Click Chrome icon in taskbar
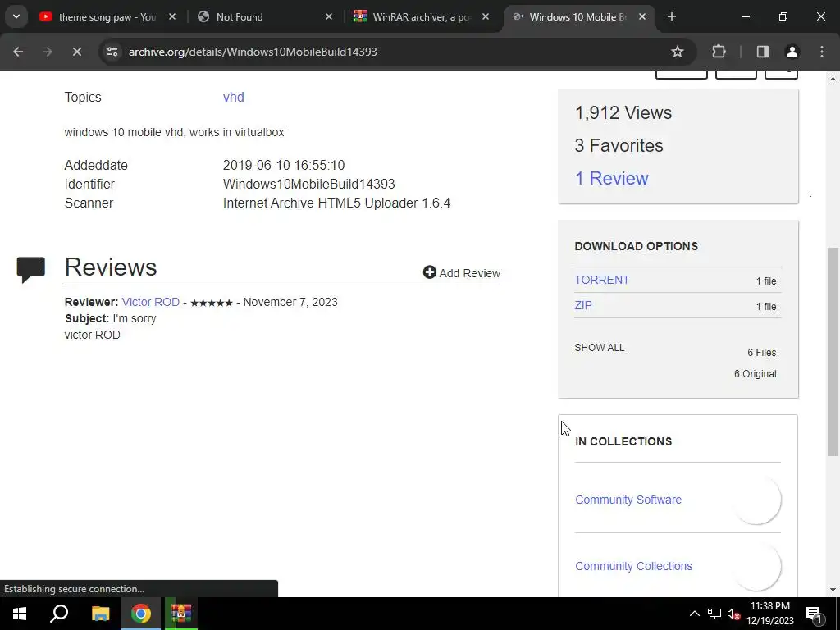The width and height of the screenshot is (840, 630). pyautogui.click(x=140, y=614)
